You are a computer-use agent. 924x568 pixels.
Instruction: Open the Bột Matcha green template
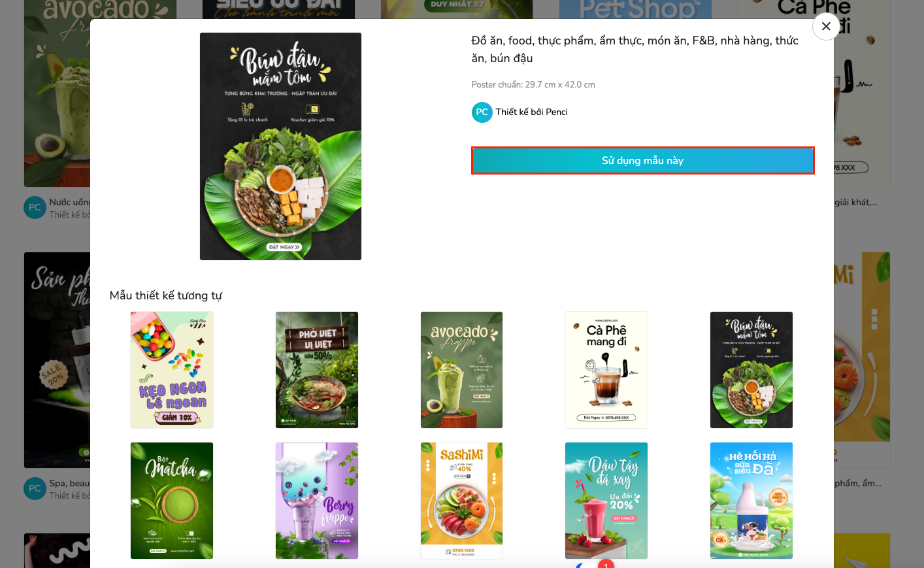click(x=172, y=501)
